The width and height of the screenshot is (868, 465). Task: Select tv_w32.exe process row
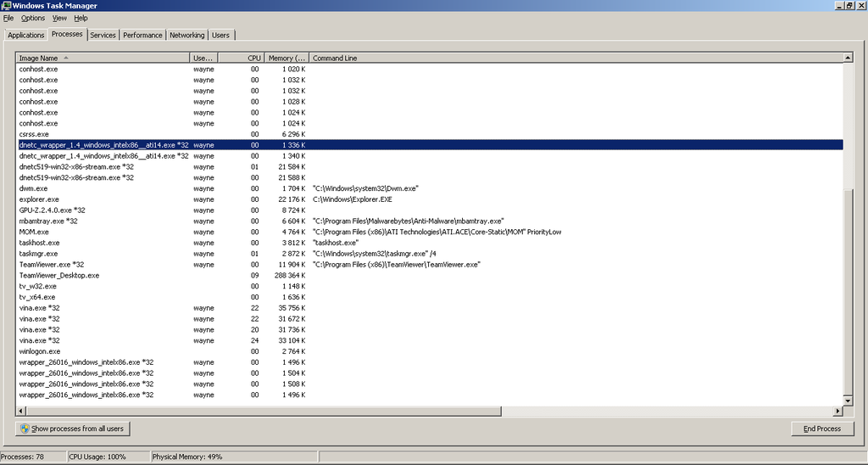coord(430,286)
